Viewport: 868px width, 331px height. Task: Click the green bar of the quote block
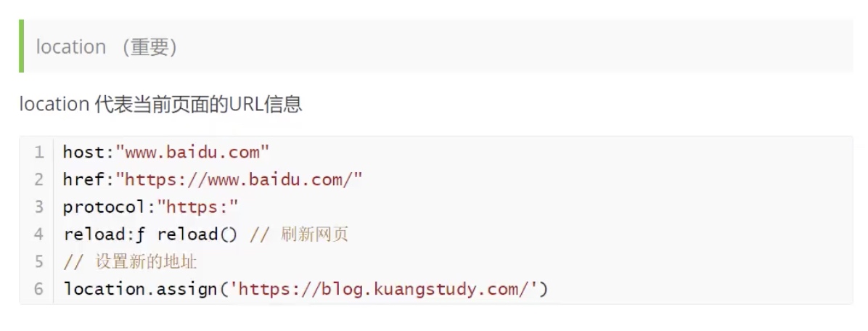[21, 46]
